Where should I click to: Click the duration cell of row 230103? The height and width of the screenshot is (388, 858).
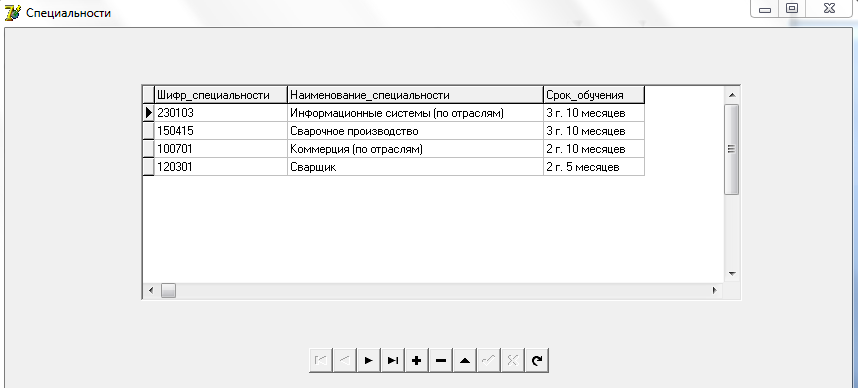594,113
